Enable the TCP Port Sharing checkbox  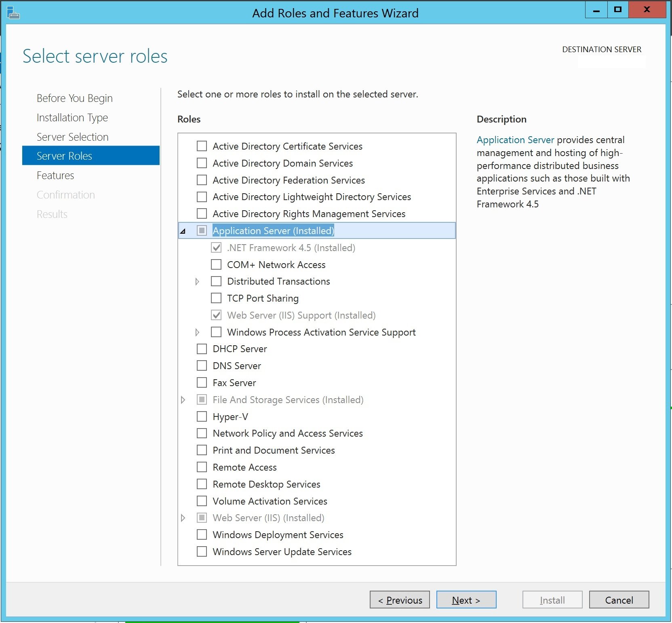tap(216, 298)
